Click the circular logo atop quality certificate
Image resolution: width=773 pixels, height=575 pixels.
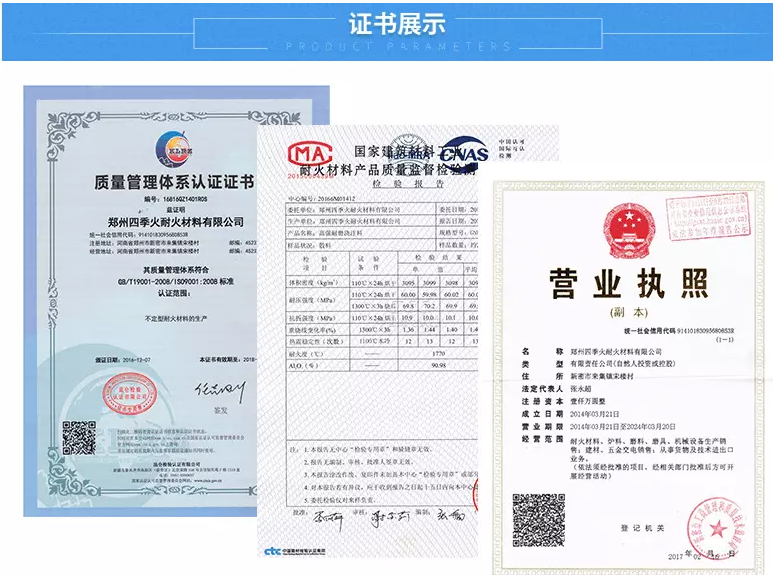click(x=175, y=150)
